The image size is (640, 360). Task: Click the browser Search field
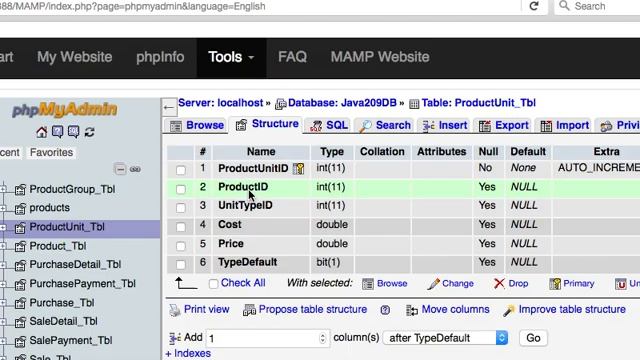tap(597, 7)
